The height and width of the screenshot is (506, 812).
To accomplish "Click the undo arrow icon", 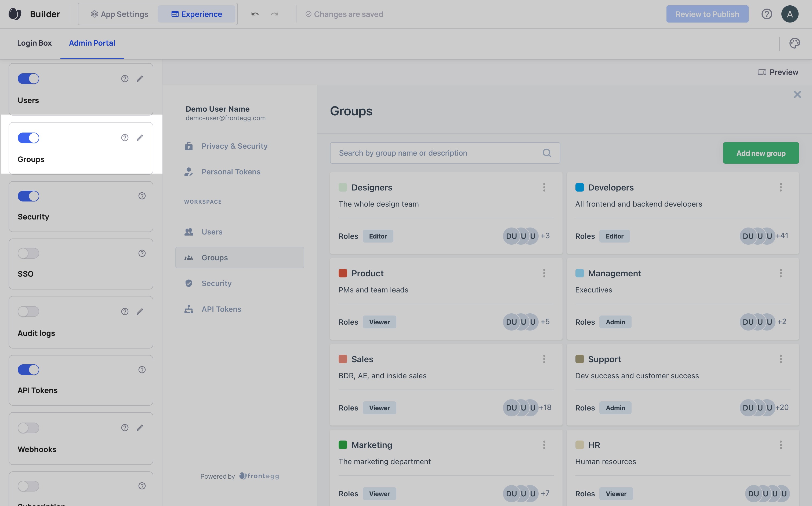I will (x=255, y=14).
